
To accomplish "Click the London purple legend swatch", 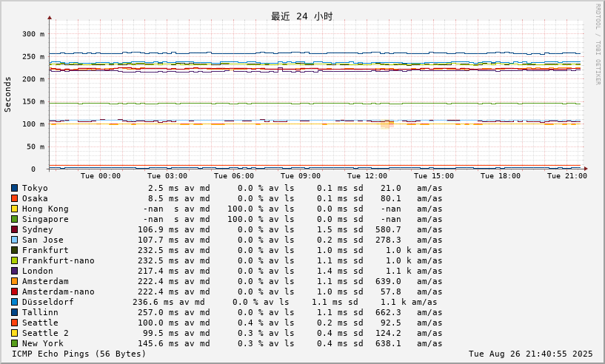I will 14,272.
